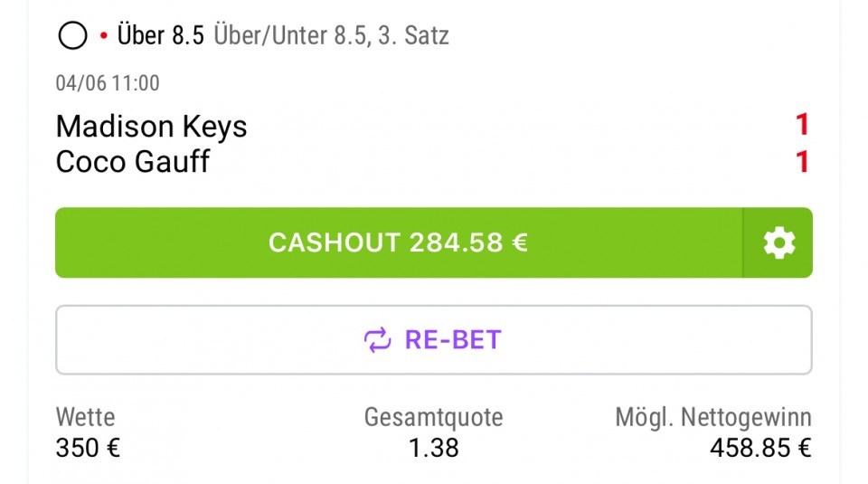Click the 04/06 11:00 match date
The image size is (868, 484).
click(108, 83)
